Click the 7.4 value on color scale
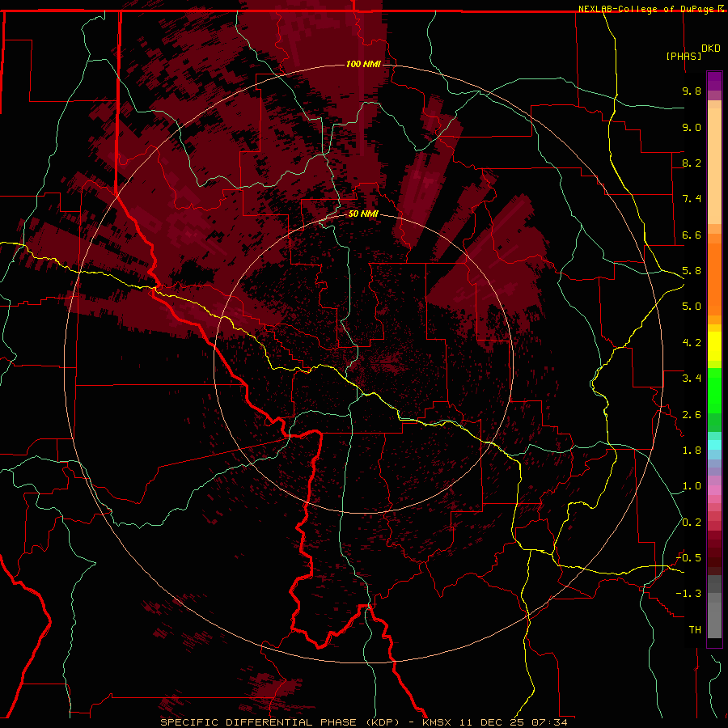 click(x=692, y=199)
